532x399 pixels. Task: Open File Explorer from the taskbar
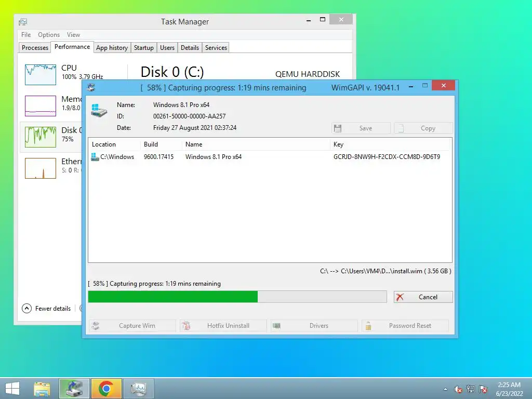tap(42, 389)
